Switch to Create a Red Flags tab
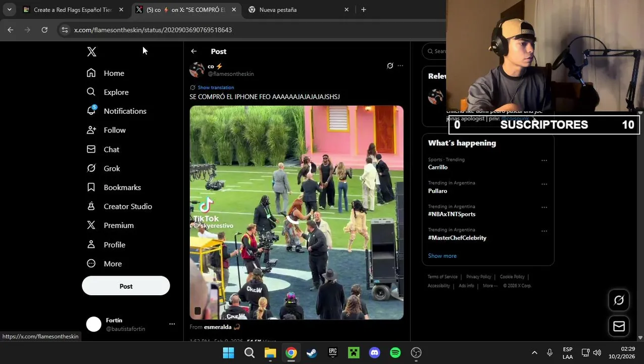 72,10
